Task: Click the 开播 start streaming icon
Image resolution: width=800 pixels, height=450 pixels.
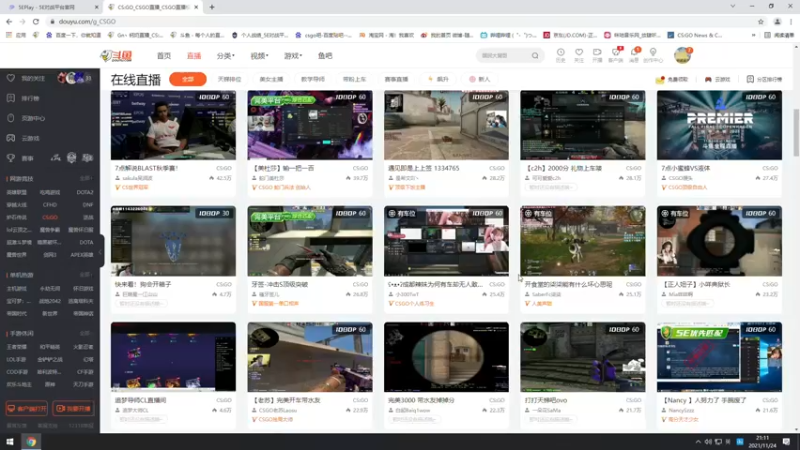Action: tap(597, 55)
